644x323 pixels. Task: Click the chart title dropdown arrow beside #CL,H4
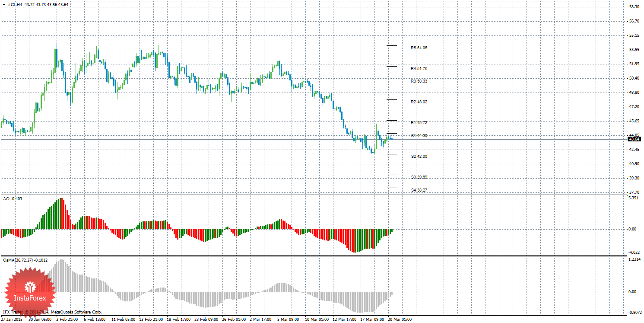tap(4, 4)
